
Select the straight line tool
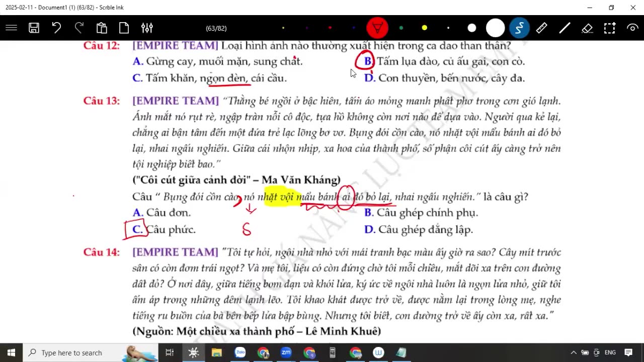pyautogui.click(x=565, y=28)
